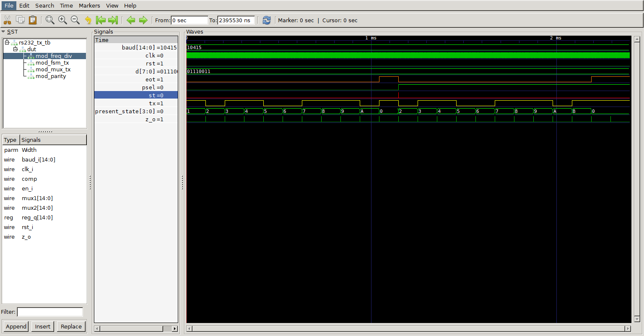Click the Cut scissors toolbar icon

click(7, 20)
